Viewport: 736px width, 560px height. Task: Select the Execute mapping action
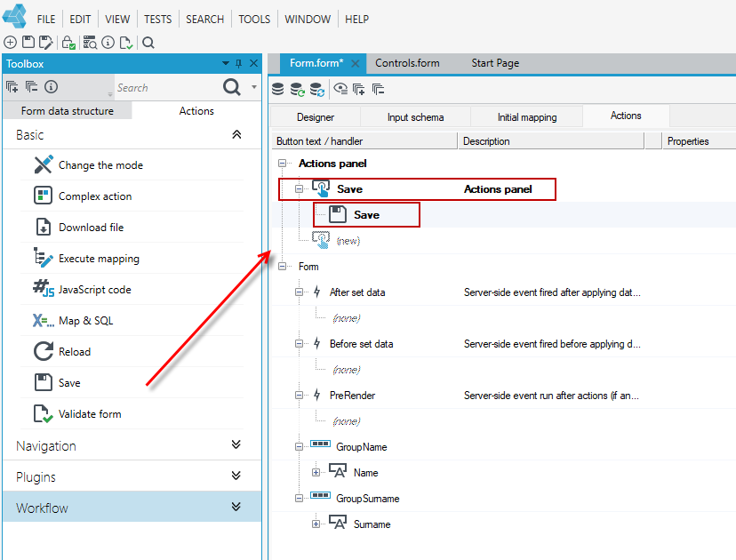click(x=132, y=258)
